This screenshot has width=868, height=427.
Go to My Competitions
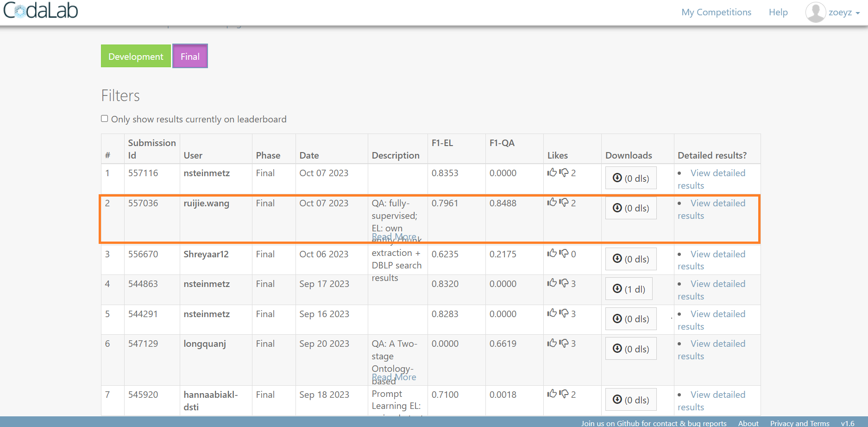716,12
